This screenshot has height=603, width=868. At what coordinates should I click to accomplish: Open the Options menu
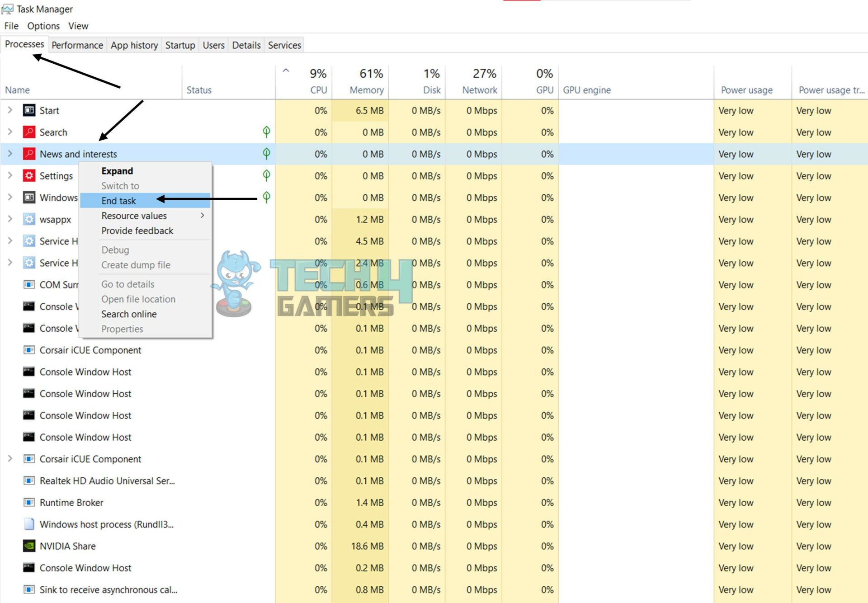pyautogui.click(x=43, y=26)
